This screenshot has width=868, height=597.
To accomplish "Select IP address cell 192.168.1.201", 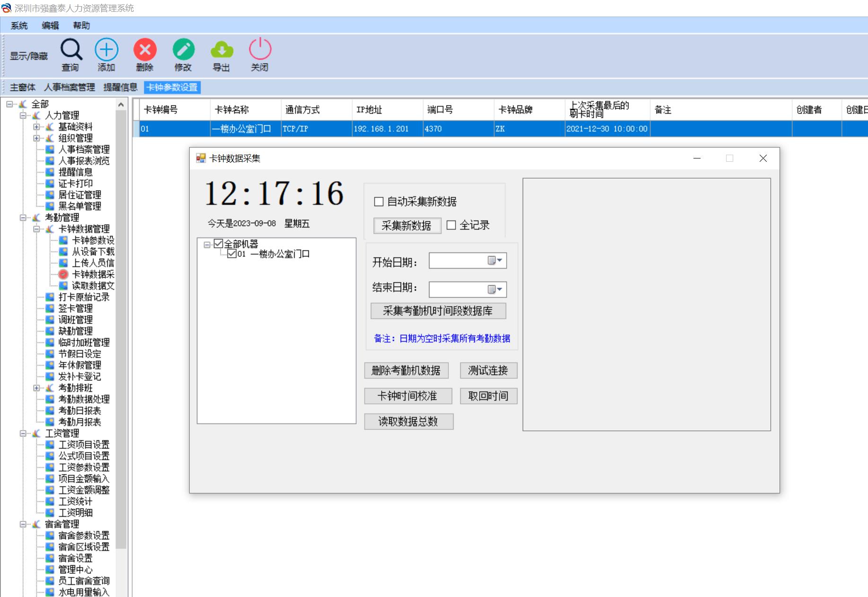I will 387,129.
